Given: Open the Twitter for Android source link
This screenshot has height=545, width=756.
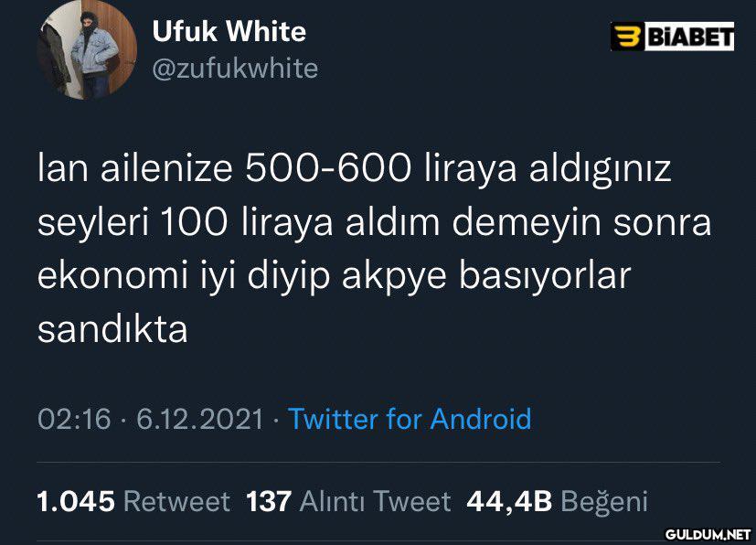Looking at the screenshot, I should (410, 419).
